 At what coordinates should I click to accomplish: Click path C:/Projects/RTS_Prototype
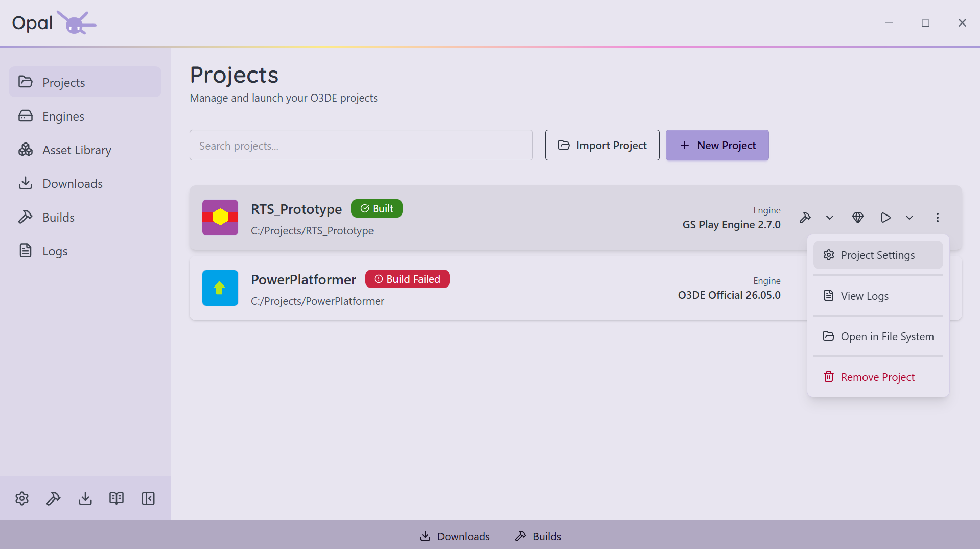(x=312, y=231)
